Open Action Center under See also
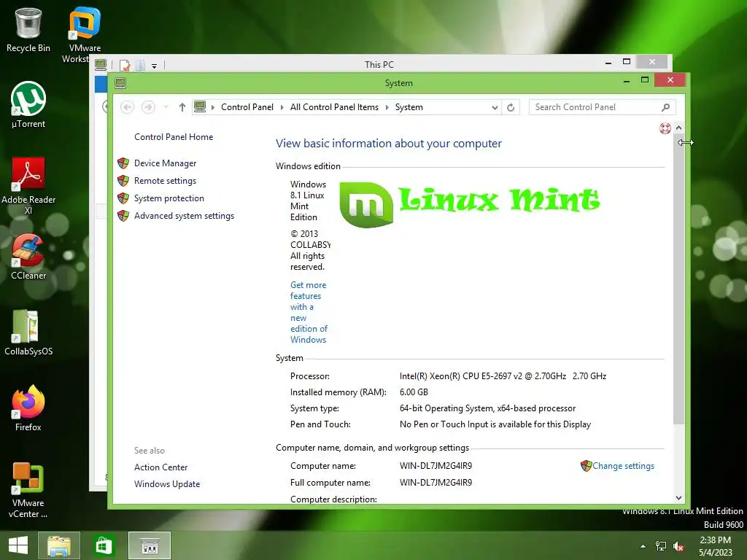 pyautogui.click(x=160, y=467)
